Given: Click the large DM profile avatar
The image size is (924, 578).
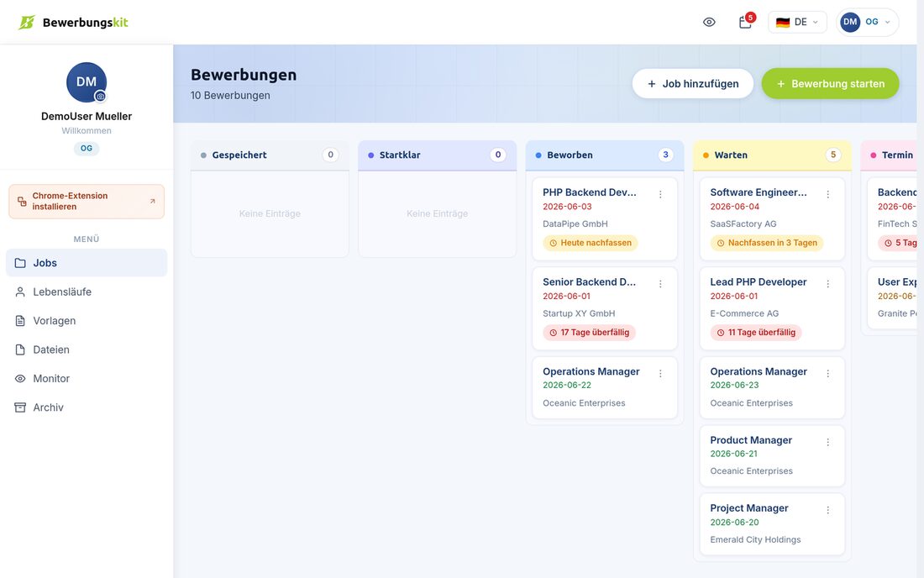Looking at the screenshot, I should click(x=86, y=81).
